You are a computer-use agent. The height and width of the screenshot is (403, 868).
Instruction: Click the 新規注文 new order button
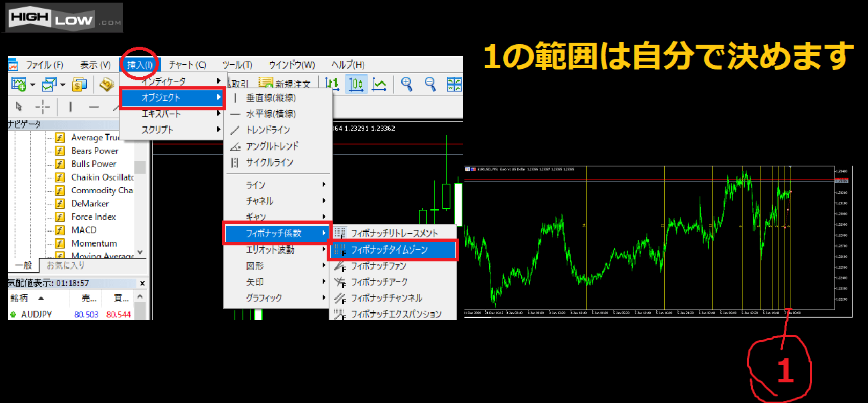point(287,84)
